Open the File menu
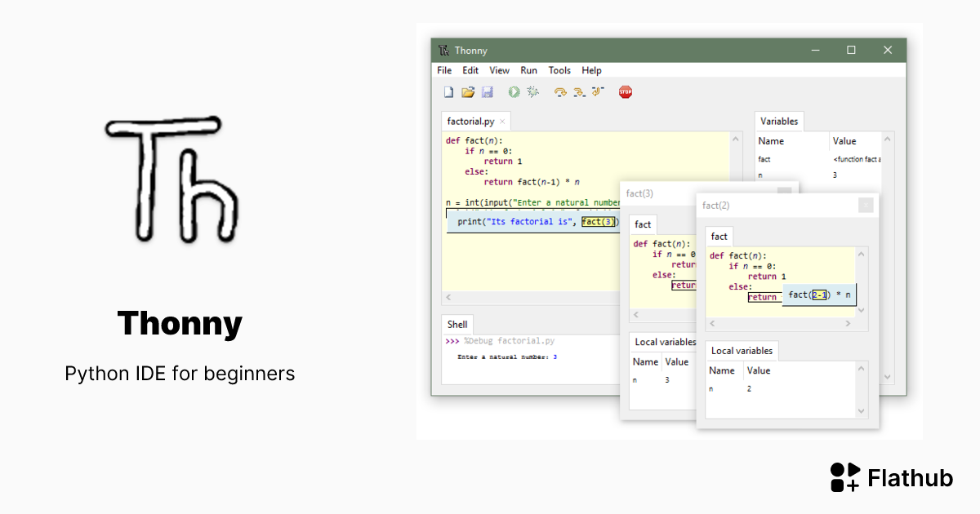Viewport: 980px width, 514px height. (x=444, y=71)
